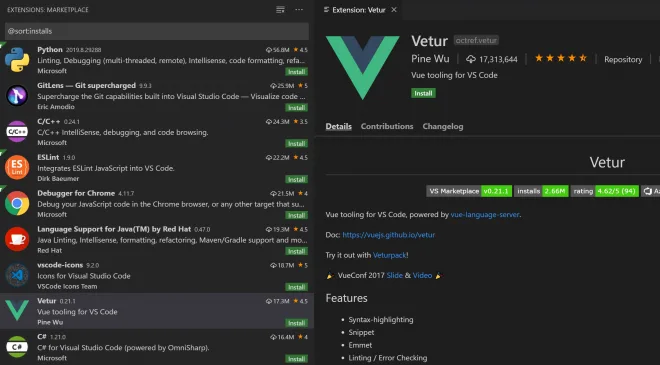Install the C# extension
Image resolution: width=660 pixels, height=365 pixels.
point(297,359)
